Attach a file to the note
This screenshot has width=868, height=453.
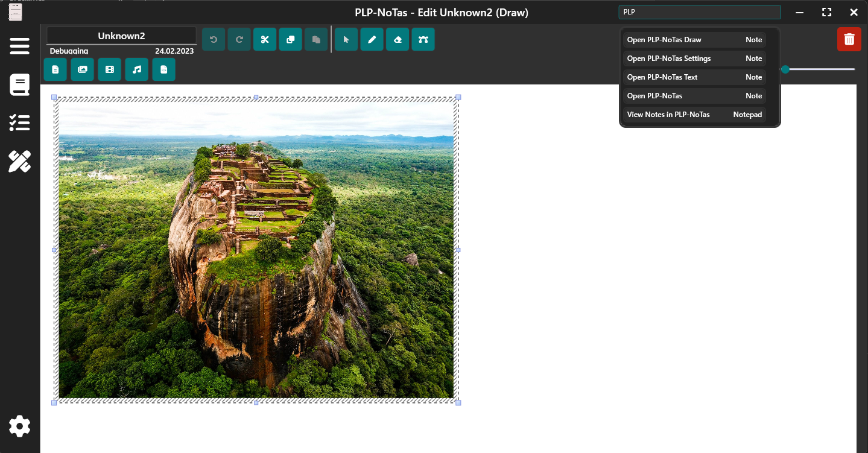[x=163, y=69]
